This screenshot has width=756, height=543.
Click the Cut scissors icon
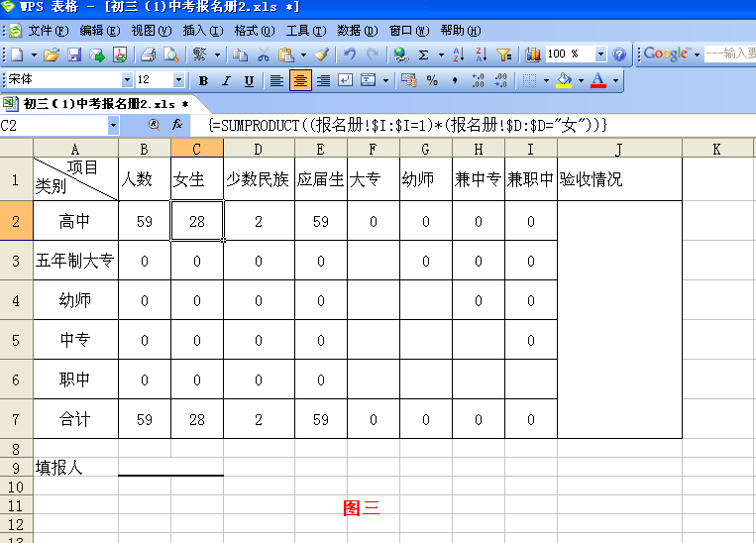coord(264,54)
